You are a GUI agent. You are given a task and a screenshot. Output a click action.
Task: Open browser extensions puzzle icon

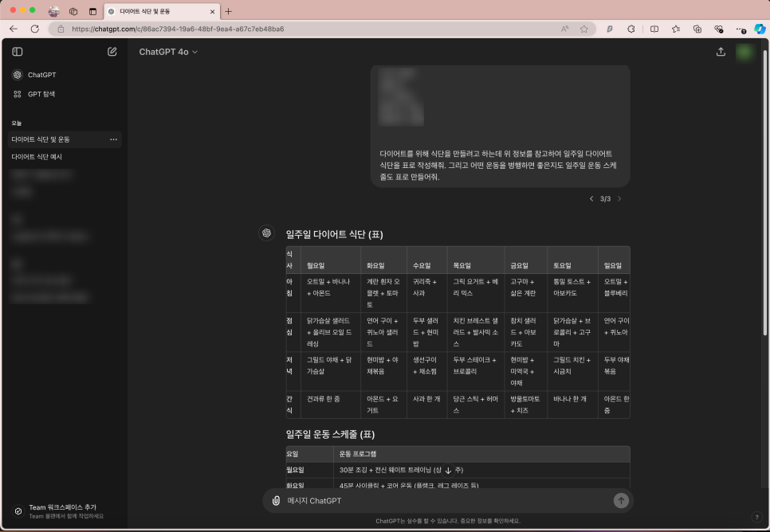[x=631, y=29]
